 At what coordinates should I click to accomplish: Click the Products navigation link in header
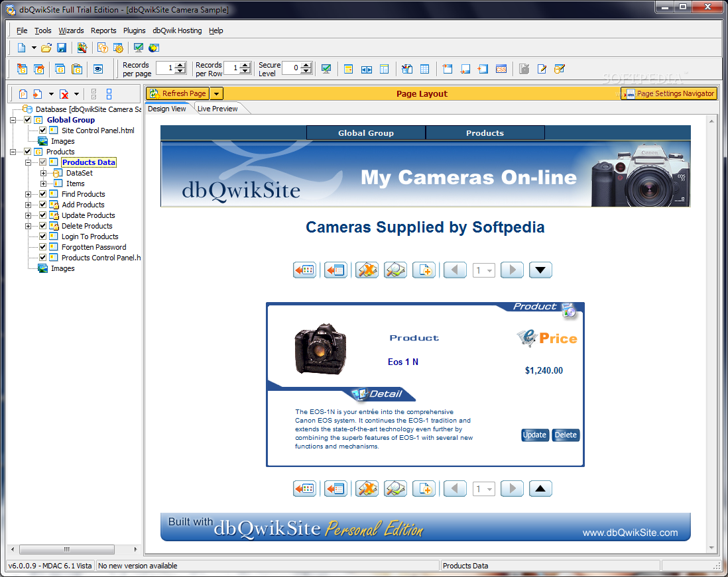pyautogui.click(x=485, y=133)
